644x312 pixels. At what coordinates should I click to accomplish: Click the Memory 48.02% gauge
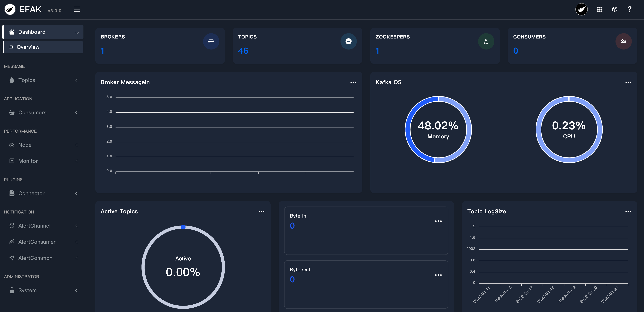click(438, 129)
